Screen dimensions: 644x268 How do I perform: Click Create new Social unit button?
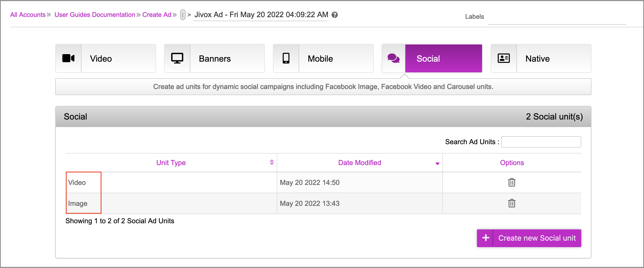pos(537,238)
